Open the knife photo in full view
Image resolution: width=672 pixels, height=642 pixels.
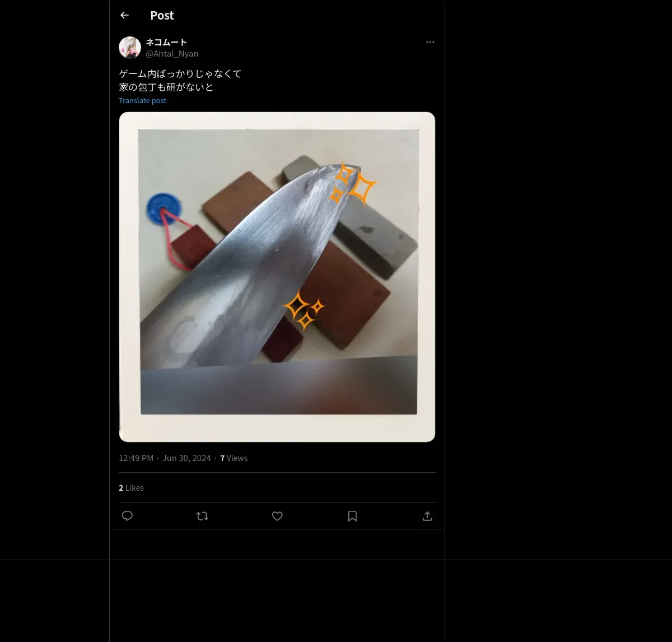pyautogui.click(x=277, y=277)
